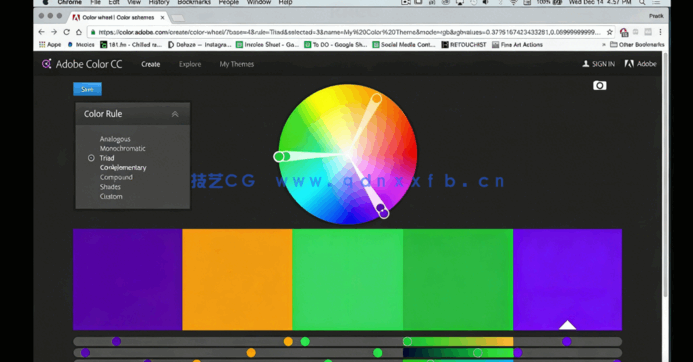Open the Create tab
This screenshot has height=362, width=693.
(x=151, y=64)
